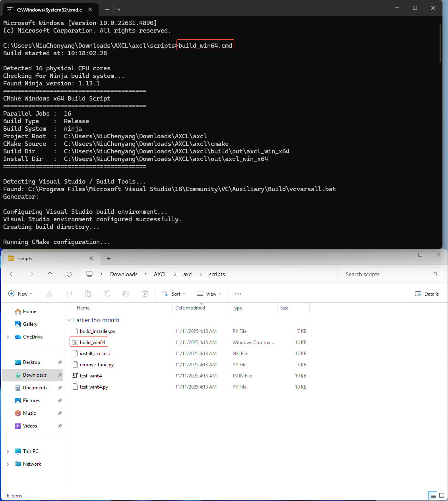Click AXCL in the breadcrumb path
This screenshot has width=448, height=501.
(x=160, y=274)
